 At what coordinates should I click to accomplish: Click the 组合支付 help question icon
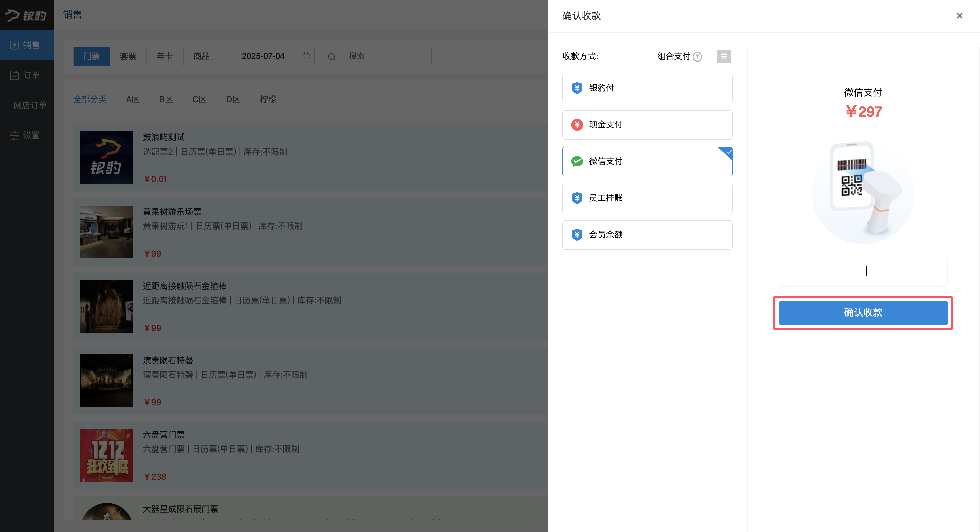click(697, 57)
